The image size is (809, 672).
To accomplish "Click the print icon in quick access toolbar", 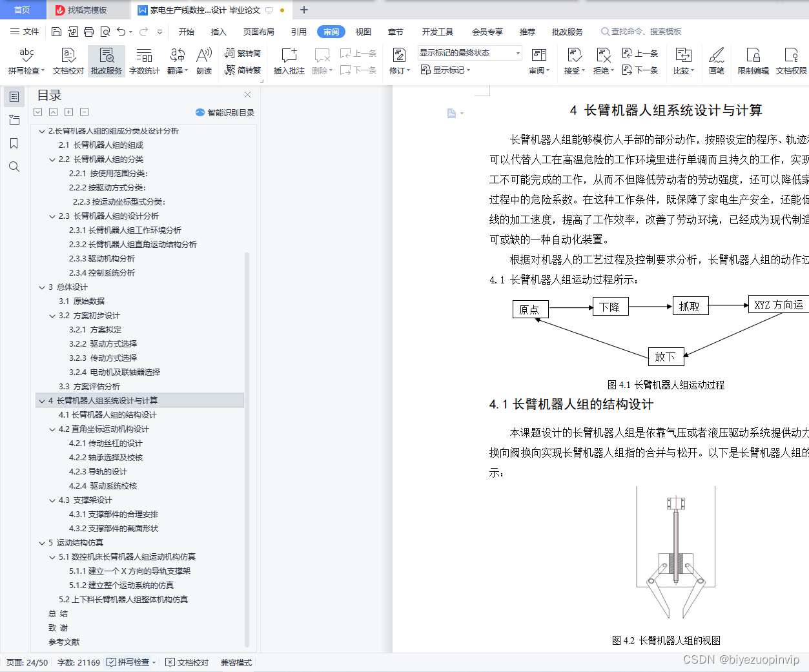I will [88, 32].
